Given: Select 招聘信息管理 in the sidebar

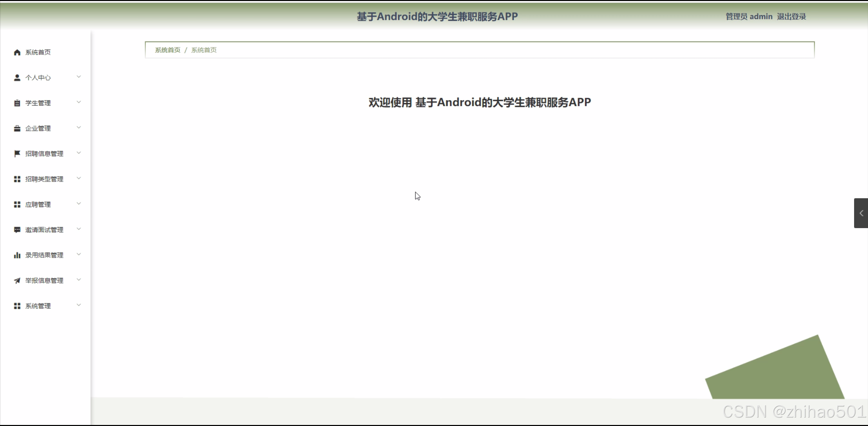Looking at the screenshot, I should (x=44, y=153).
